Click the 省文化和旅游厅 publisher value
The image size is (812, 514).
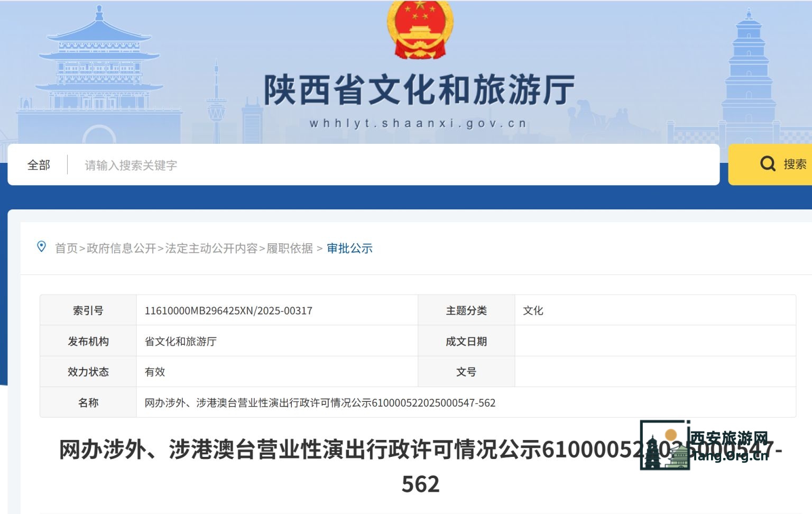180,342
